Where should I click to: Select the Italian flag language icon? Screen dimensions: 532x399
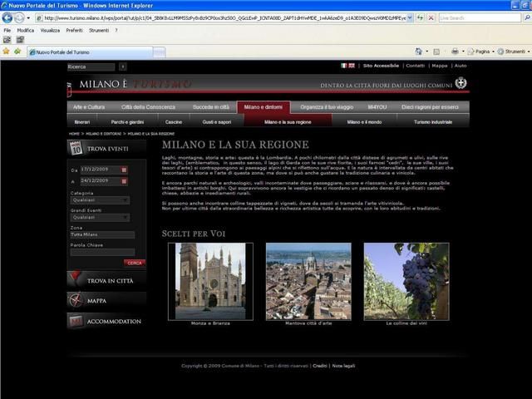[343, 66]
